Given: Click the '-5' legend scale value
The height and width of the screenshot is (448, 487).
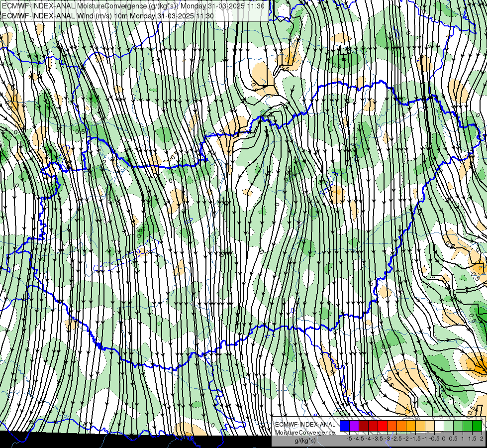Looking at the screenshot, I should [349, 439].
